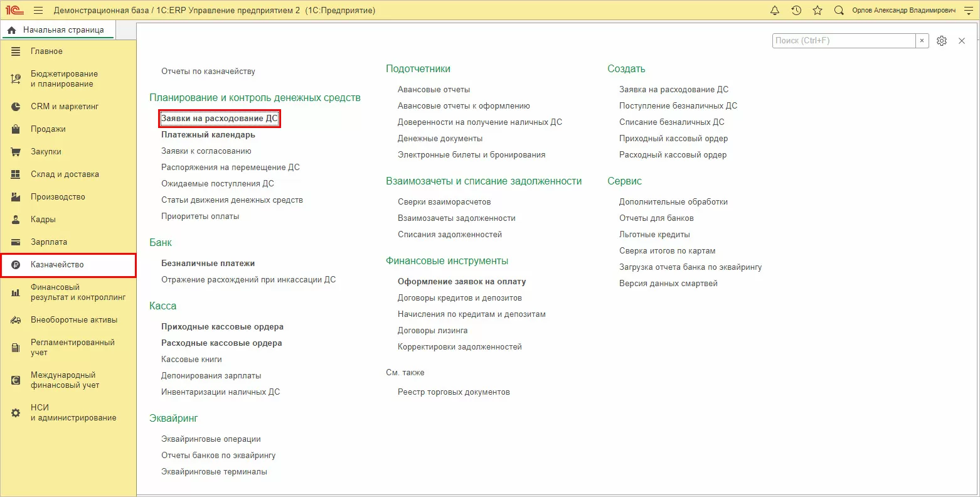Open Договоры кредитов и депозитов
Screen dimensions: 980x497
pos(460,298)
